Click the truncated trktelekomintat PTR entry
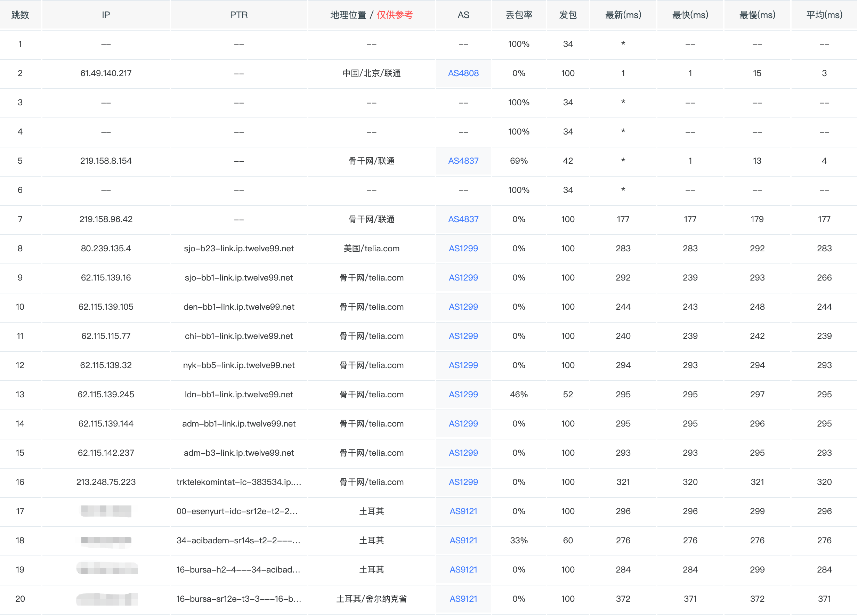Viewport: 858px width, 616px height. tap(239, 482)
